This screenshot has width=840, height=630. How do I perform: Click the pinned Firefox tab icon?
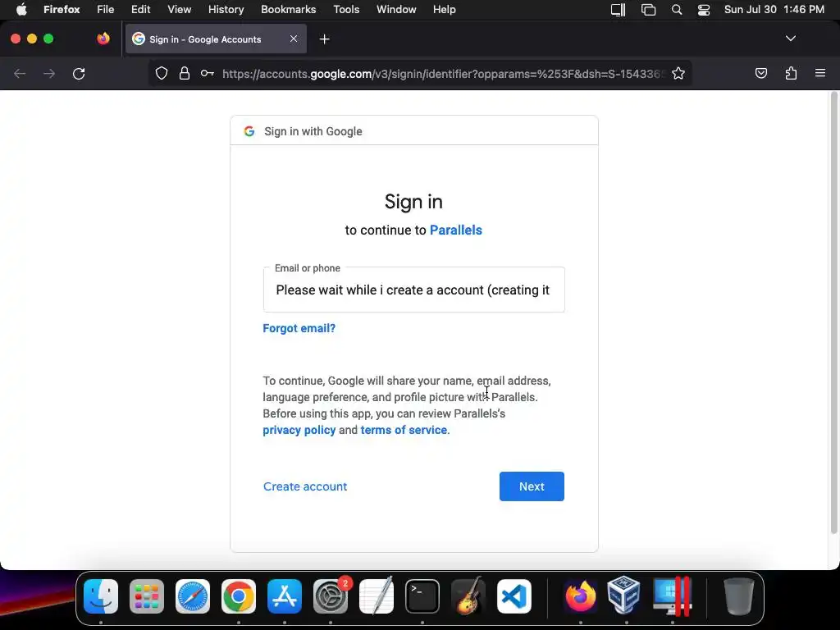(x=103, y=39)
